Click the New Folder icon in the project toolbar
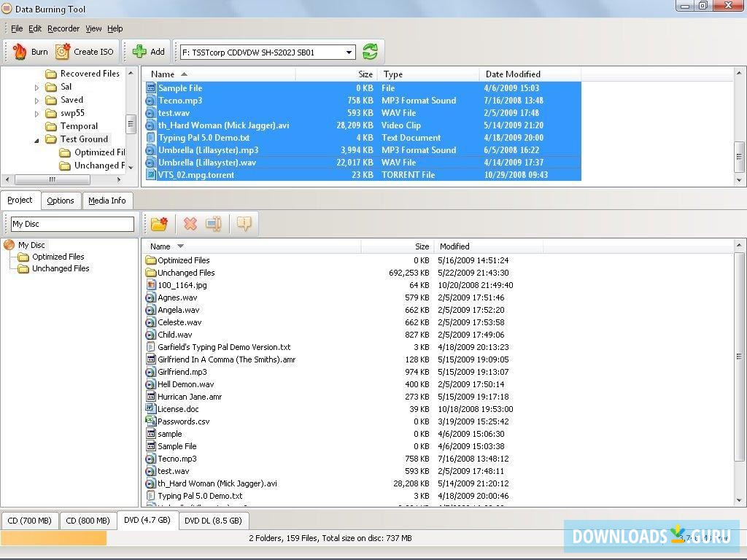Image resolution: width=747 pixels, height=560 pixels. coord(160,223)
